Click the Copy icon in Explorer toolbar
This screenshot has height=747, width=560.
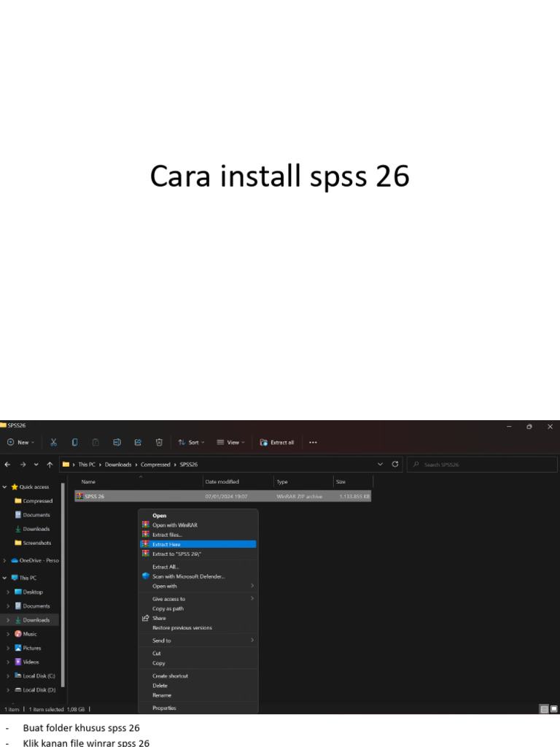tap(75, 442)
